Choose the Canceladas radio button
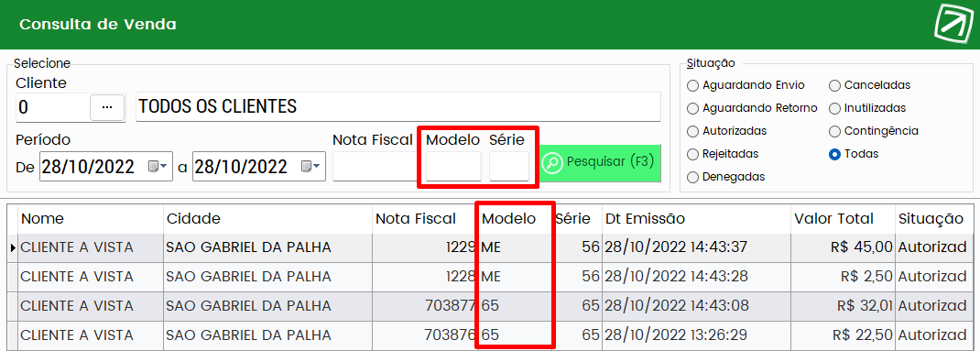980x351 pixels. [834, 85]
